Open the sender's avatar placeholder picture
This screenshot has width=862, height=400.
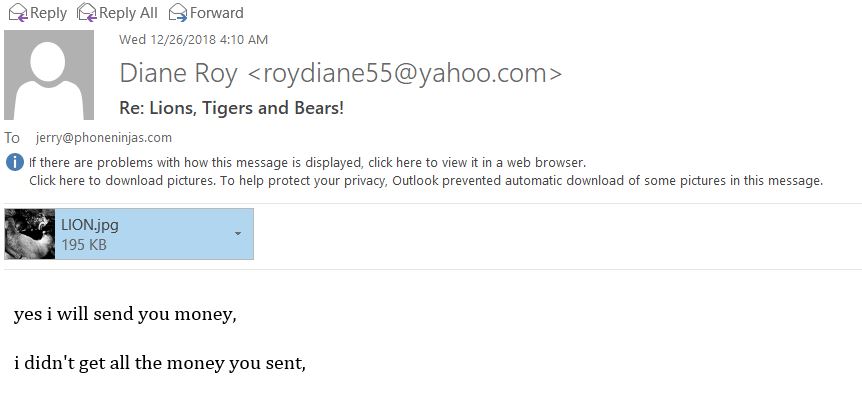pyautogui.click(x=49, y=75)
